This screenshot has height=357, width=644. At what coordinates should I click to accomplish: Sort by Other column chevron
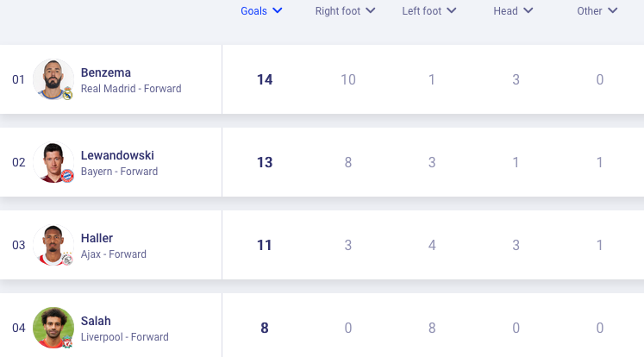[613, 11]
